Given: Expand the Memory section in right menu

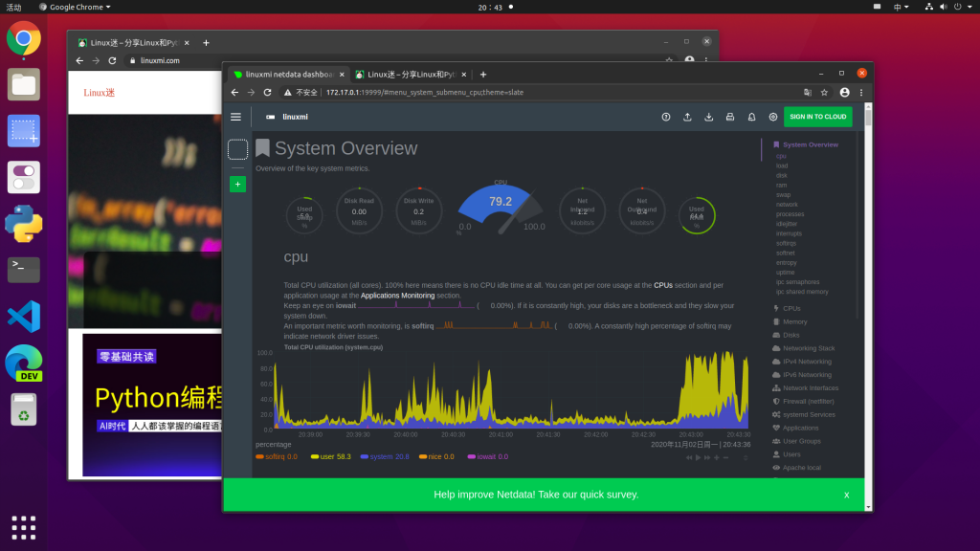Looking at the screenshot, I should click(794, 321).
